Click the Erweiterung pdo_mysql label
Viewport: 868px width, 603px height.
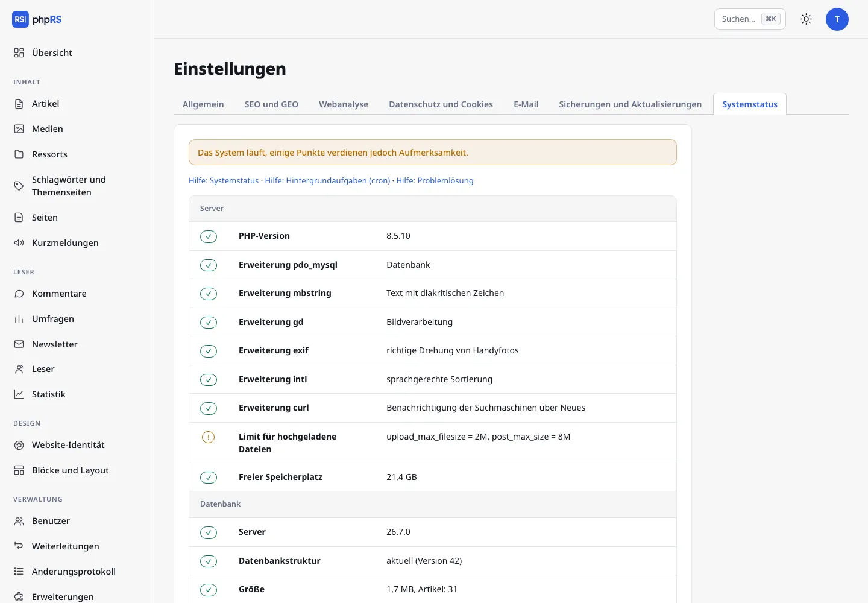pos(288,265)
